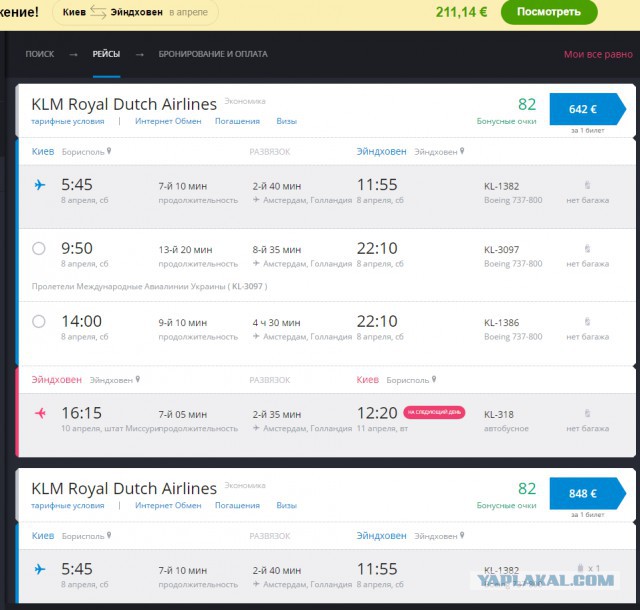Image resolution: width=640 pixels, height=610 pixels.
Task: Click the map pin next to Эйндховен in the 848 € card
Action: tap(462, 535)
